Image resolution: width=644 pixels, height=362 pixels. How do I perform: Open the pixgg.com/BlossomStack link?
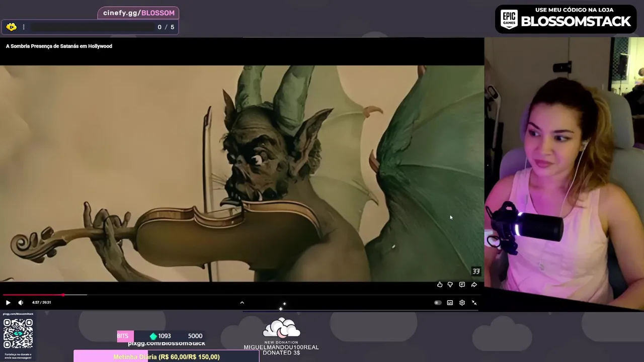(x=167, y=343)
